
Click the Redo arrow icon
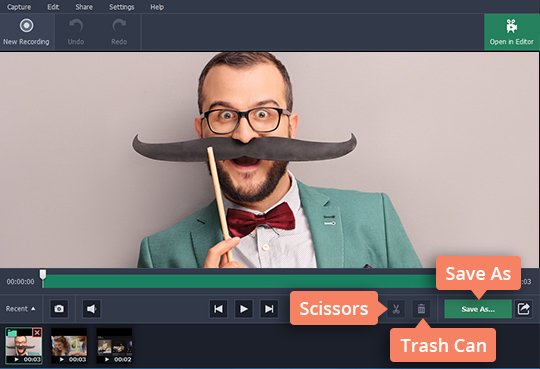click(x=119, y=26)
